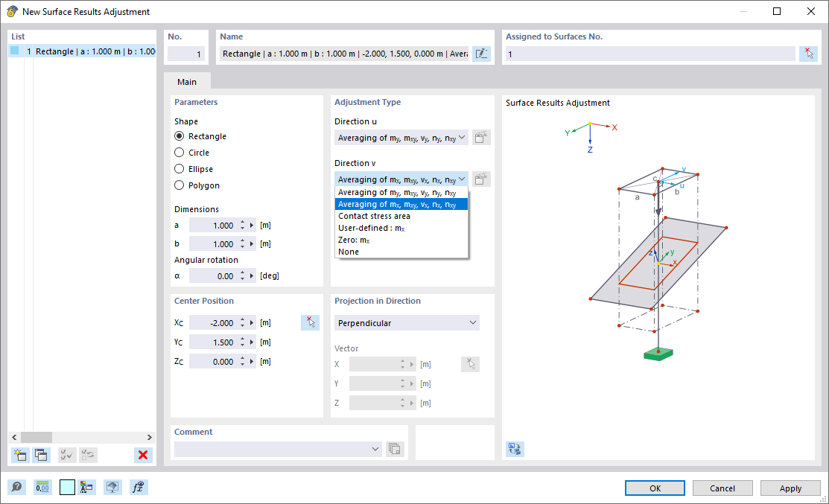Expand the Comment dropdown
Viewport: 829px width, 504px height.
(x=375, y=449)
